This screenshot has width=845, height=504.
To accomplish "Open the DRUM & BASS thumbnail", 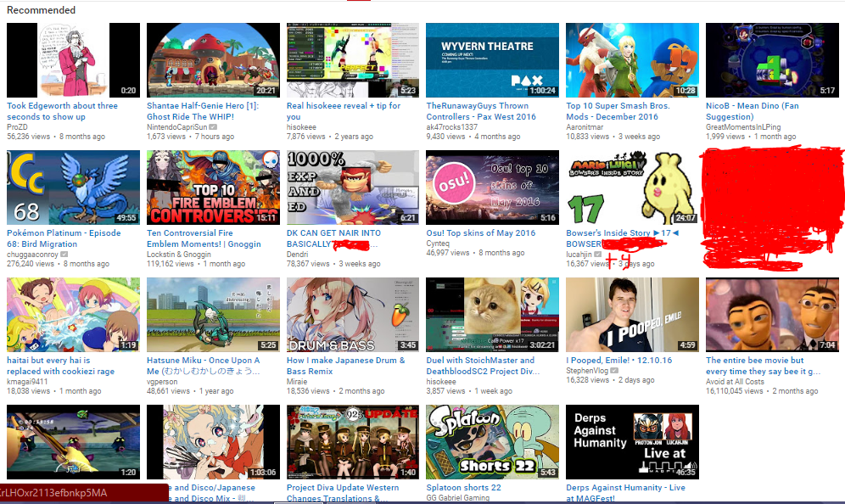I will [x=353, y=315].
